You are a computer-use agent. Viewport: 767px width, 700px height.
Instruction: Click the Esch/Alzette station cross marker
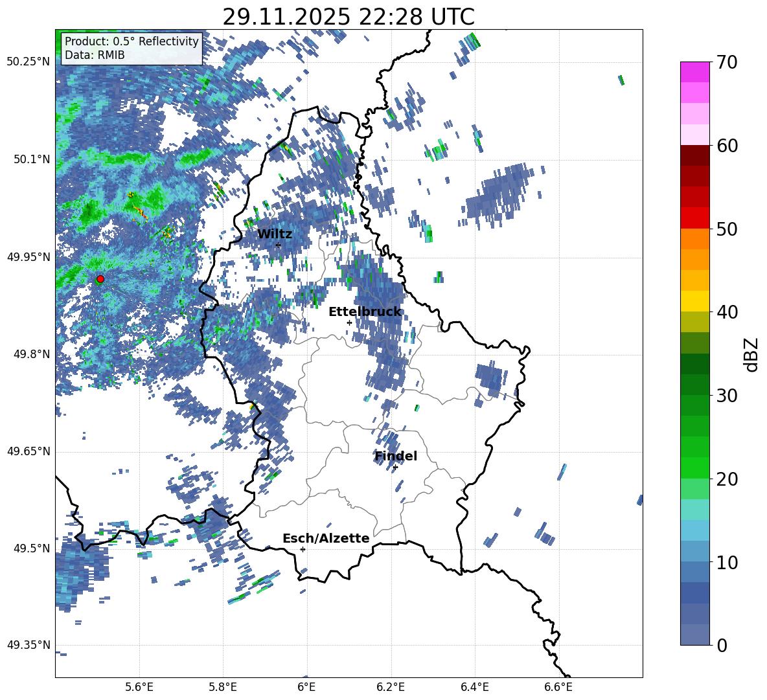pyautogui.click(x=303, y=549)
